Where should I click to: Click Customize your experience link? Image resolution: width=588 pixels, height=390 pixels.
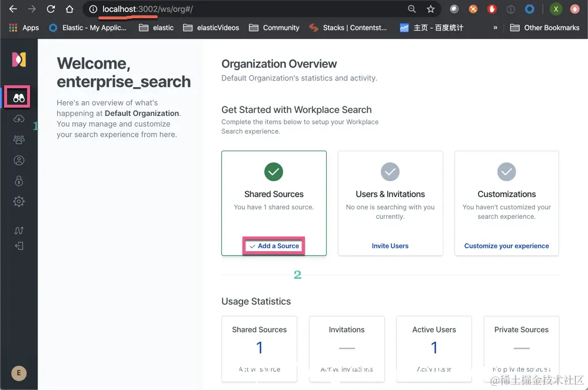(x=507, y=246)
